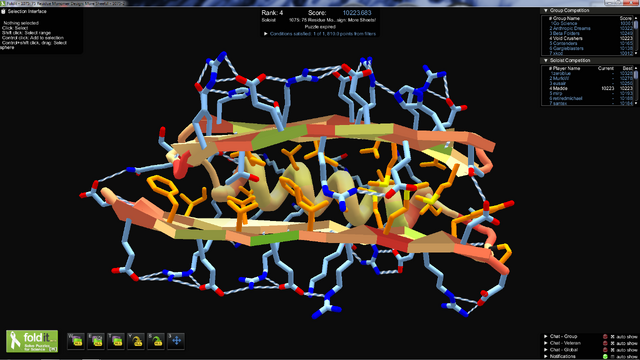Toggle auto show for Chat - Veteran
The height and width of the screenshot is (360, 640).
click(612, 343)
